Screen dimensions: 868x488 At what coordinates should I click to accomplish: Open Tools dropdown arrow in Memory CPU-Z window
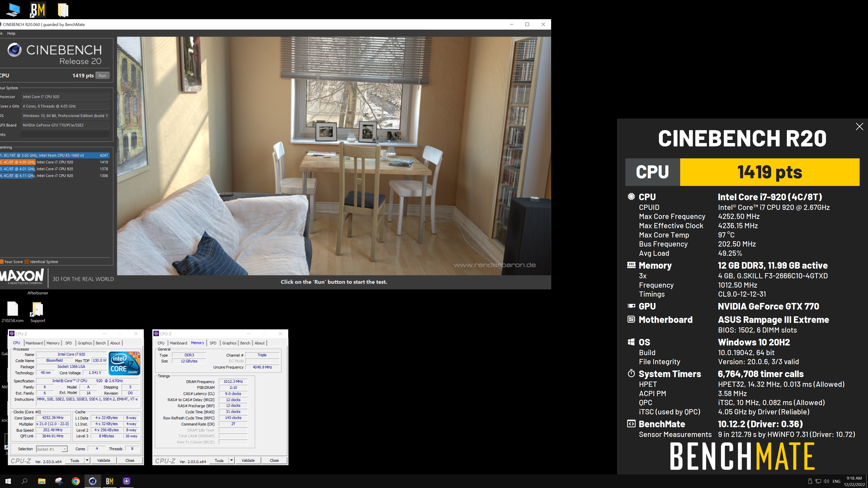[231, 460]
